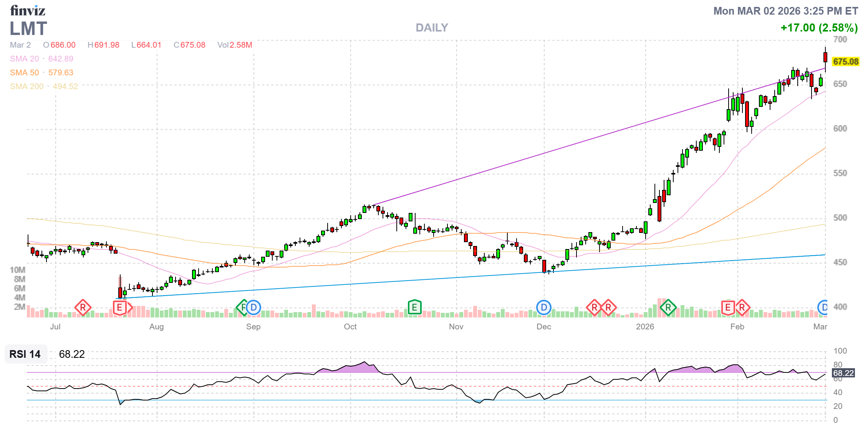The image size is (868, 432).
Task: Click the finviz logo
Action: (28, 11)
